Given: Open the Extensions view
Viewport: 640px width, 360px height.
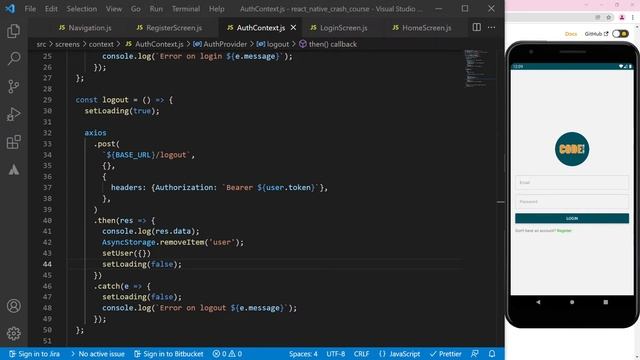Looking at the screenshot, I should pos(13,142).
